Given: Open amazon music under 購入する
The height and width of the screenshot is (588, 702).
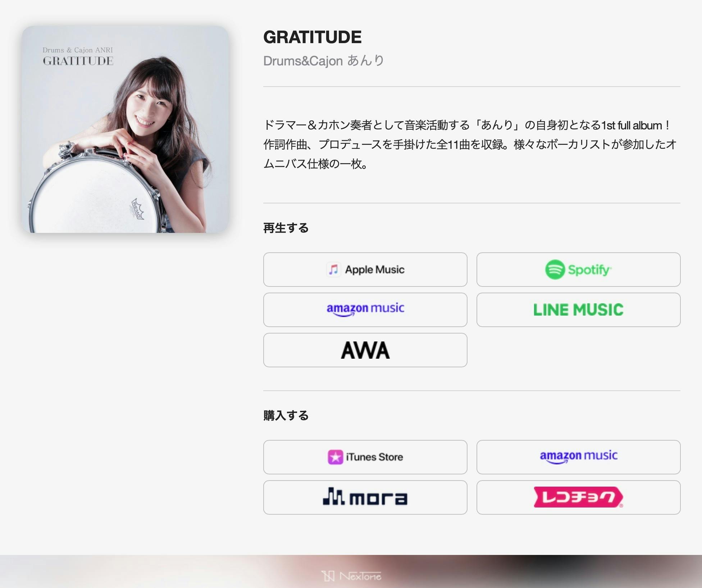Looking at the screenshot, I should tap(578, 457).
